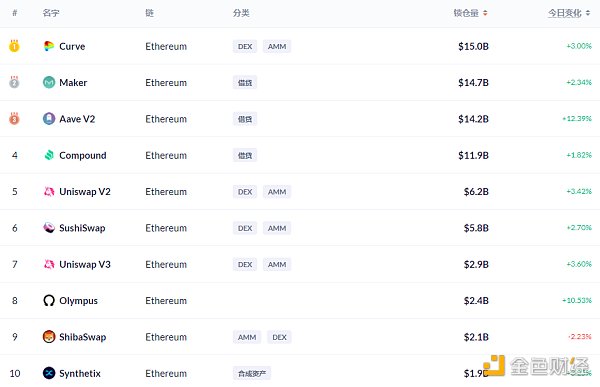Screen dimensions: 600x387
Task: Select the DEX tag in Curve row
Action: pyautogui.click(x=245, y=46)
